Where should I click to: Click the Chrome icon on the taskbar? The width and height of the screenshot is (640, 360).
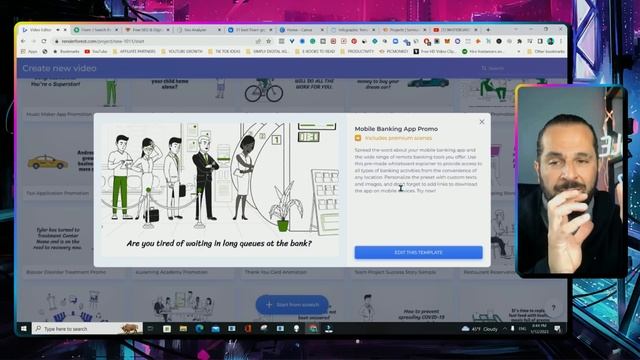click(313, 329)
